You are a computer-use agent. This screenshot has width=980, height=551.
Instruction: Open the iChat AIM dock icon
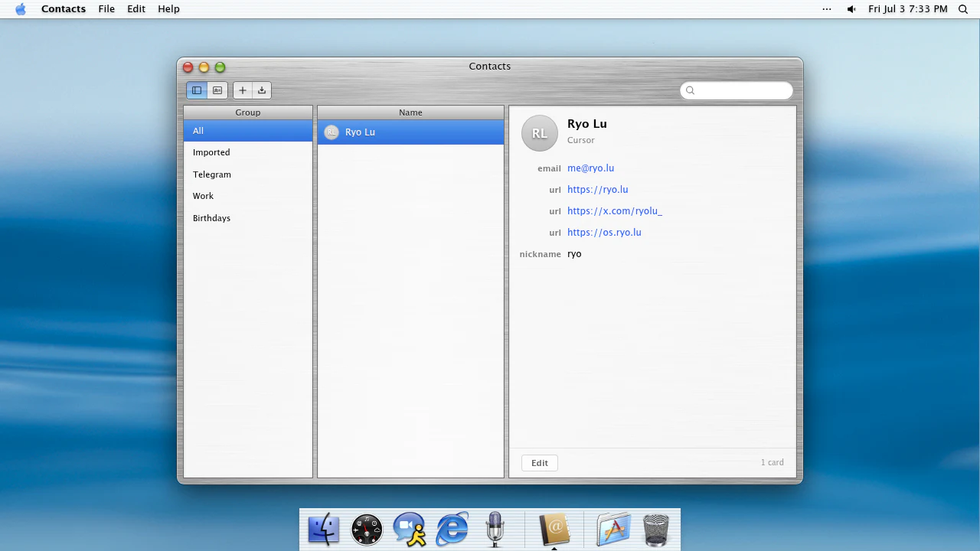[x=410, y=530]
